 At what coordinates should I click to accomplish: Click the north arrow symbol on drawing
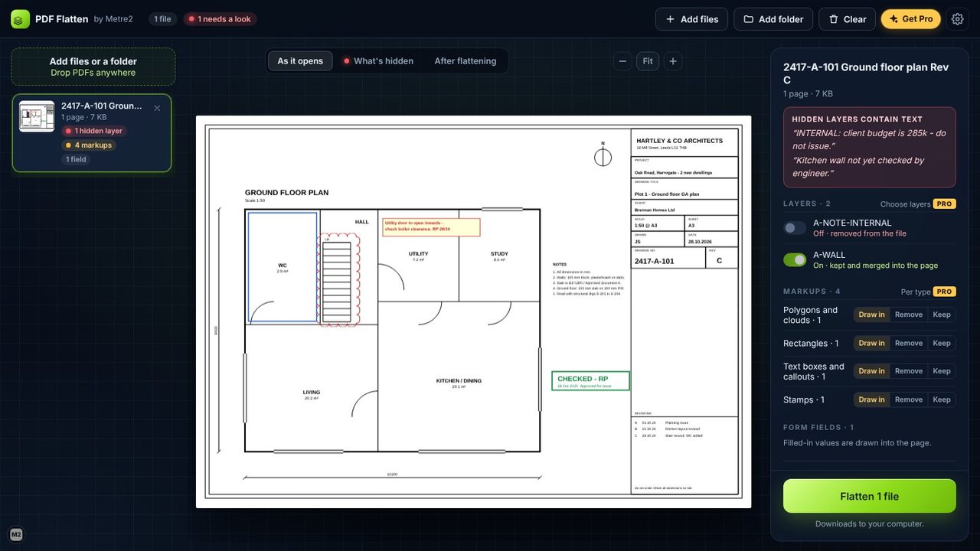603,155
